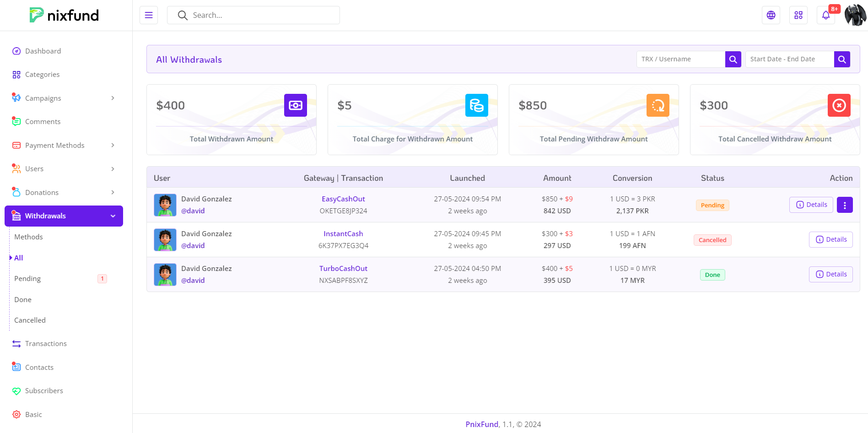The height and width of the screenshot is (433, 868).
Task: Go to Transactions in the sidebar
Action: (46, 344)
